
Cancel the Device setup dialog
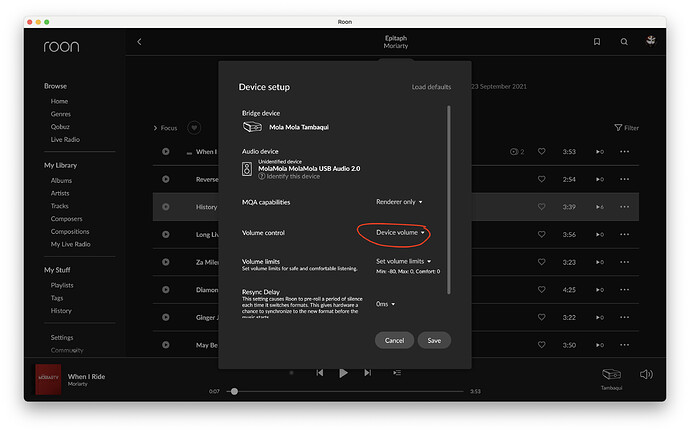tap(394, 340)
